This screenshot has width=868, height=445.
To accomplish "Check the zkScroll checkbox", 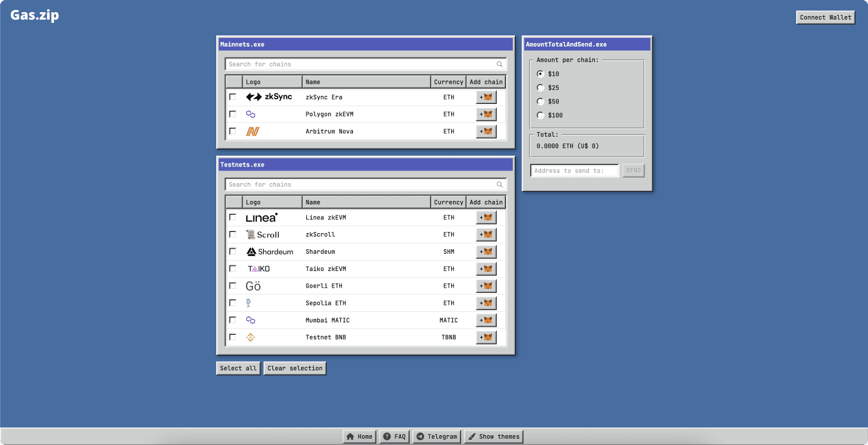I will click(233, 234).
